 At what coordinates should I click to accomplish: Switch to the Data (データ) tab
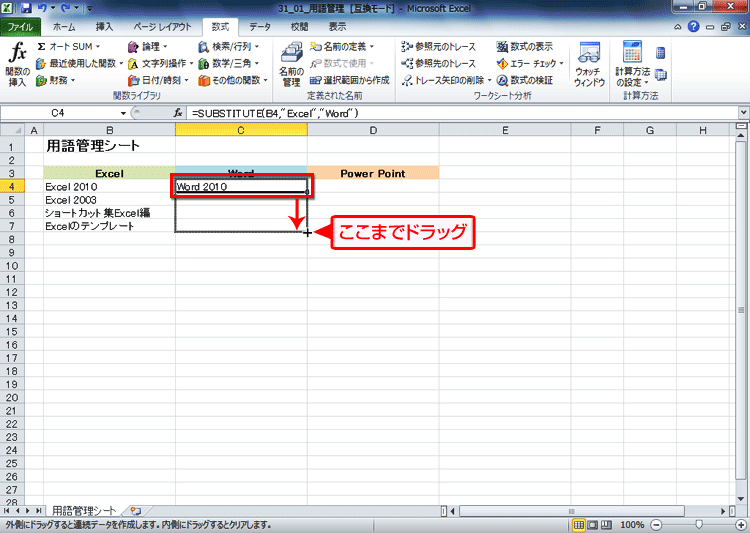[260, 27]
